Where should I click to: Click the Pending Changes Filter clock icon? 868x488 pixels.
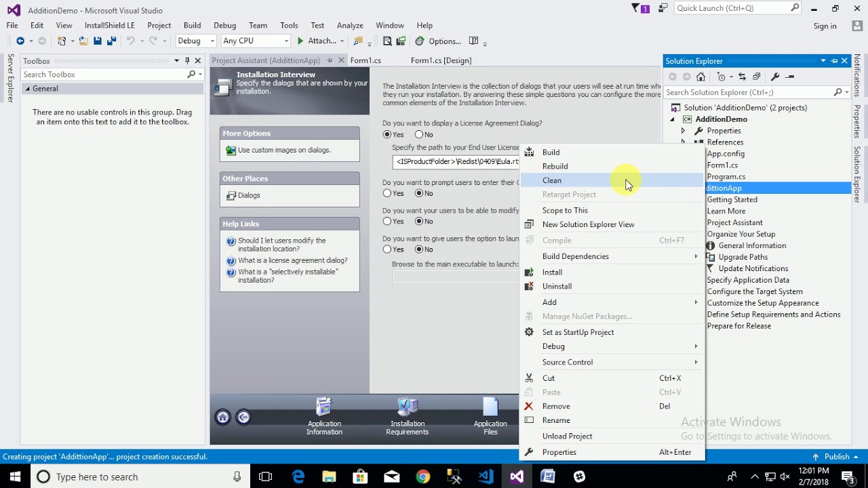pyautogui.click(x=722, y=77)
